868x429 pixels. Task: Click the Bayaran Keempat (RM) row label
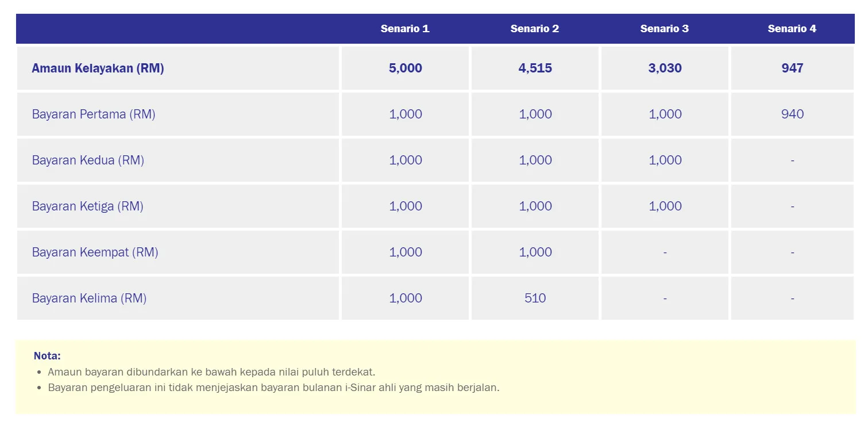coord(95,252)
